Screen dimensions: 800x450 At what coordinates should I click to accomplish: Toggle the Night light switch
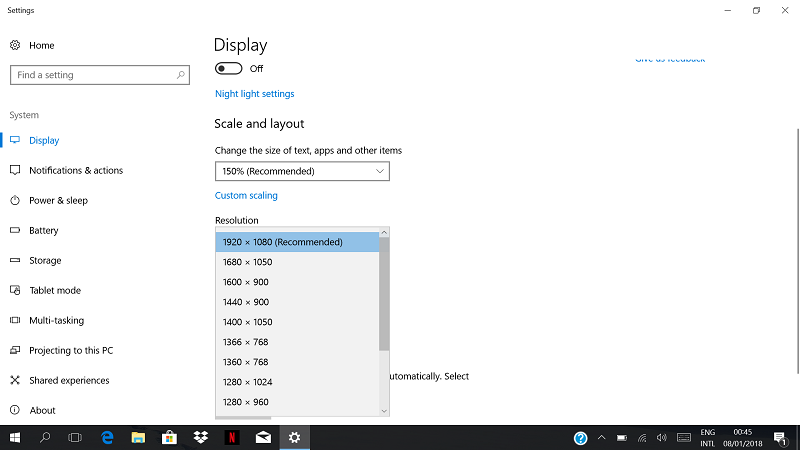tap(229, 68)
